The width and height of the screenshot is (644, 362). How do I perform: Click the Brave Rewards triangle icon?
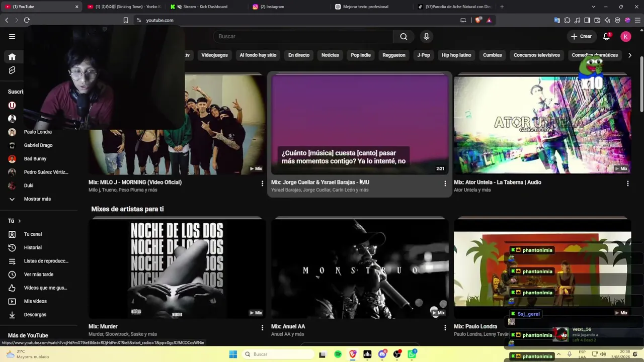[489, 20]
